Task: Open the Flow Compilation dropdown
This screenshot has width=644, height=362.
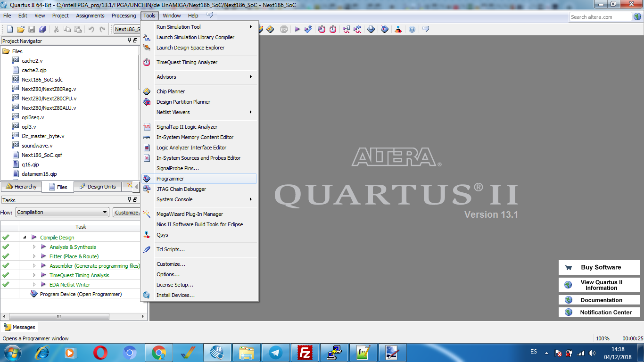Action: point(62,213)
